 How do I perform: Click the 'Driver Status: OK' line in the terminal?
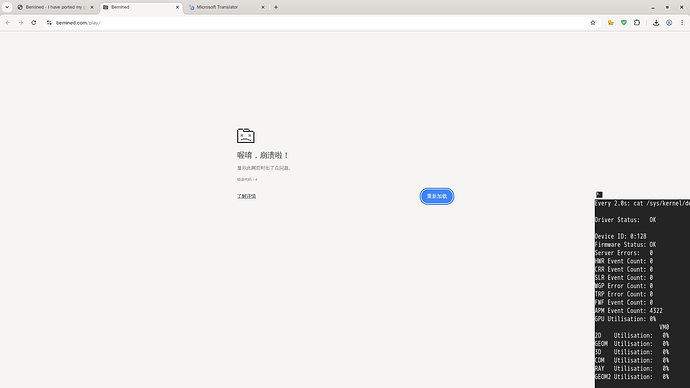tap(625, 220)
